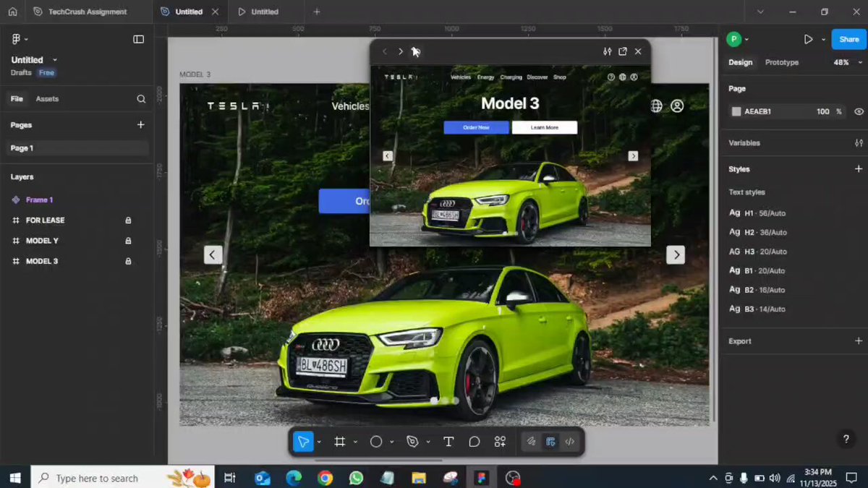Open the help question mark button
Image resolution: width=868 pixels, height=488 pixels.
coord(846,439)
